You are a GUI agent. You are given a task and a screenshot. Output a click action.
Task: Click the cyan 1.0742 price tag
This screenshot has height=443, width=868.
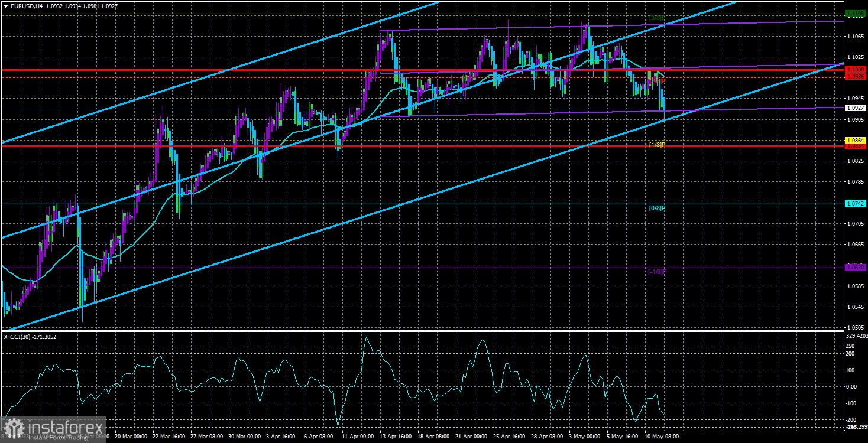tap(856, 203)
